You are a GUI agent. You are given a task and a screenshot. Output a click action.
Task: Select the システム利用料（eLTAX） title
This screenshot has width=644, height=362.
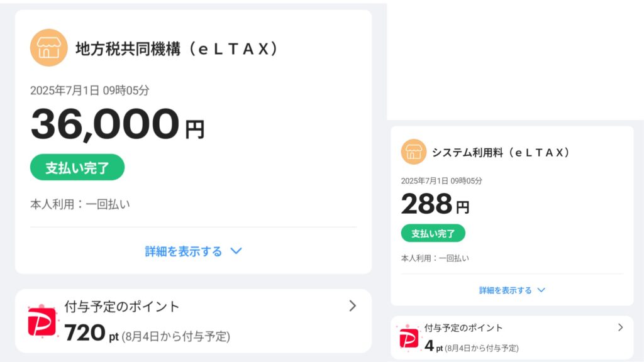click(501, 153)
